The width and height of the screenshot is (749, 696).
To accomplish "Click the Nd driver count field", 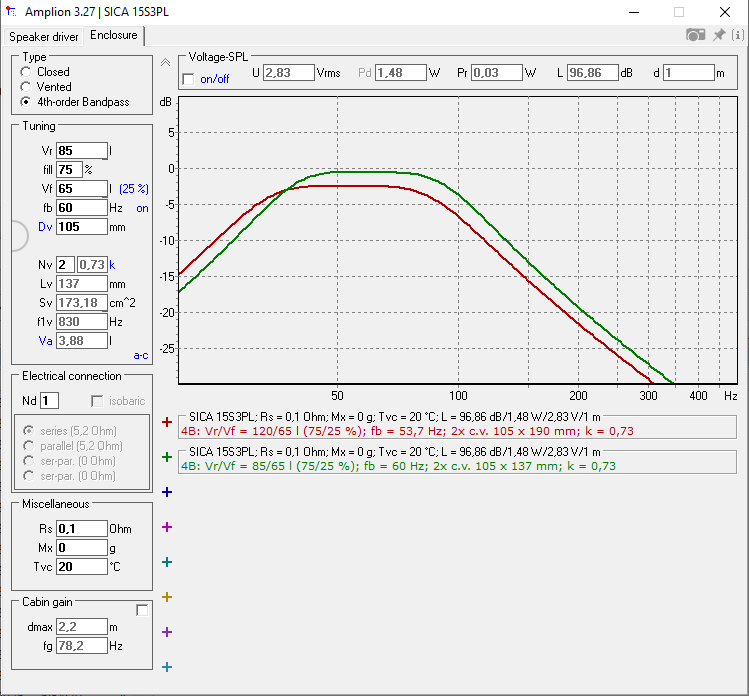I will (49, 401).
